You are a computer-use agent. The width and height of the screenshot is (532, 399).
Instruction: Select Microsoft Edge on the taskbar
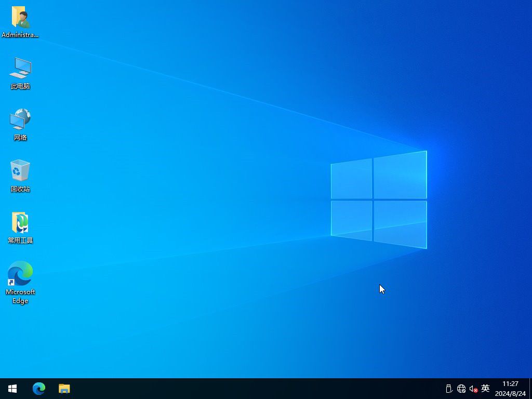pos(39,389)
